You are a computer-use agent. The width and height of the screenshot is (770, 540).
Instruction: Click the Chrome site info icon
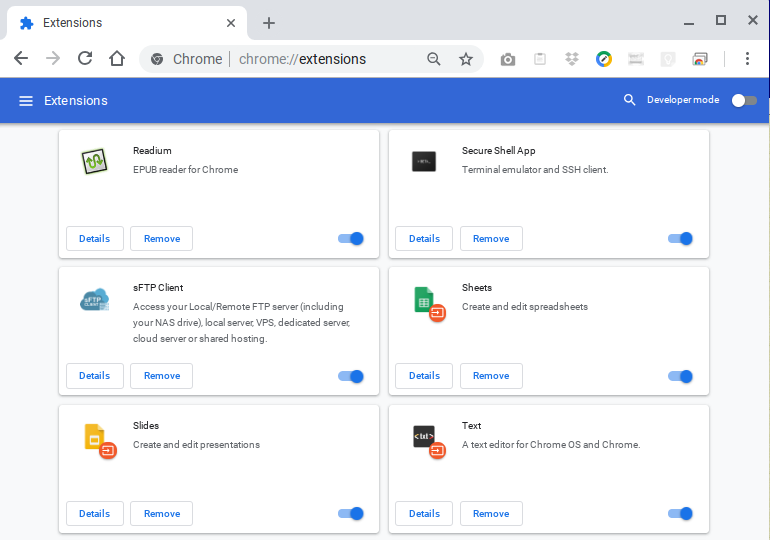pos(157,59)
